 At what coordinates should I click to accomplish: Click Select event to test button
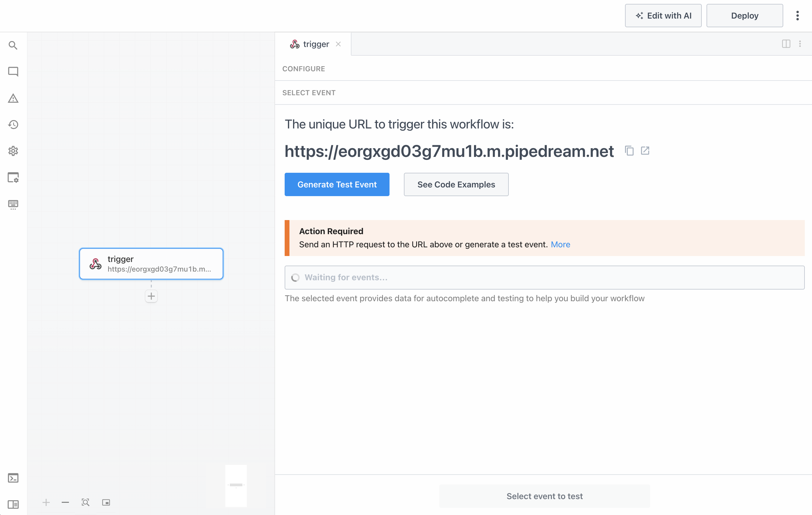click(x=544, y=496)
